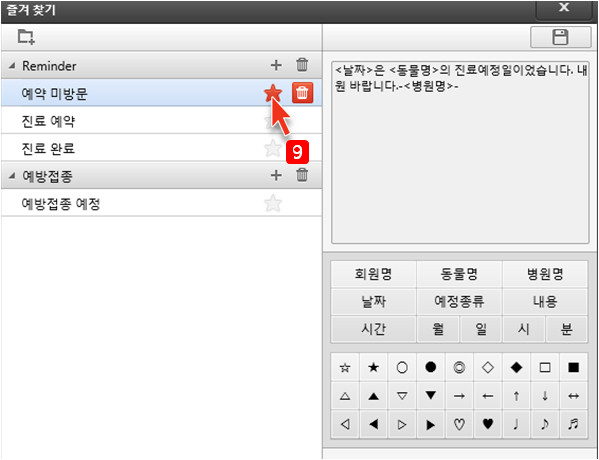Insert the 날짜 placeholder
This screenshot has width=599, height=460.
pos(373,302)
